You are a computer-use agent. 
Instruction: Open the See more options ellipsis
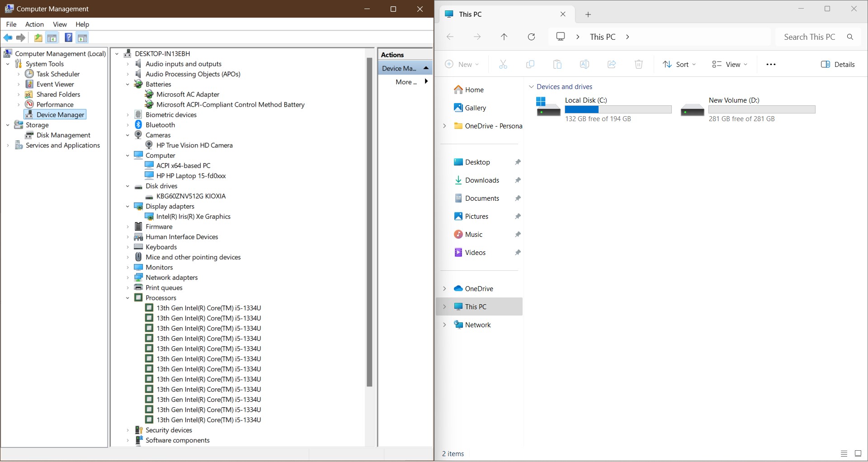click(771, 65)
